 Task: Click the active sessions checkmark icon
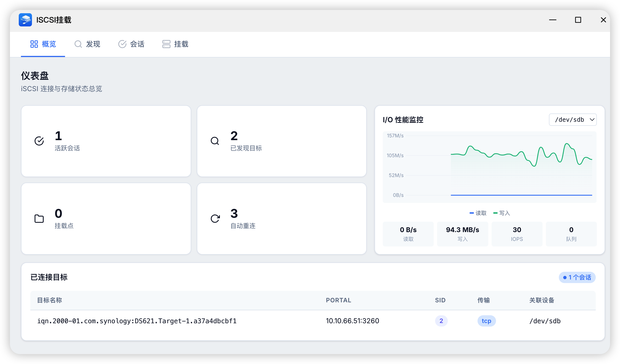pyautogui.click(x=39, y=141)
